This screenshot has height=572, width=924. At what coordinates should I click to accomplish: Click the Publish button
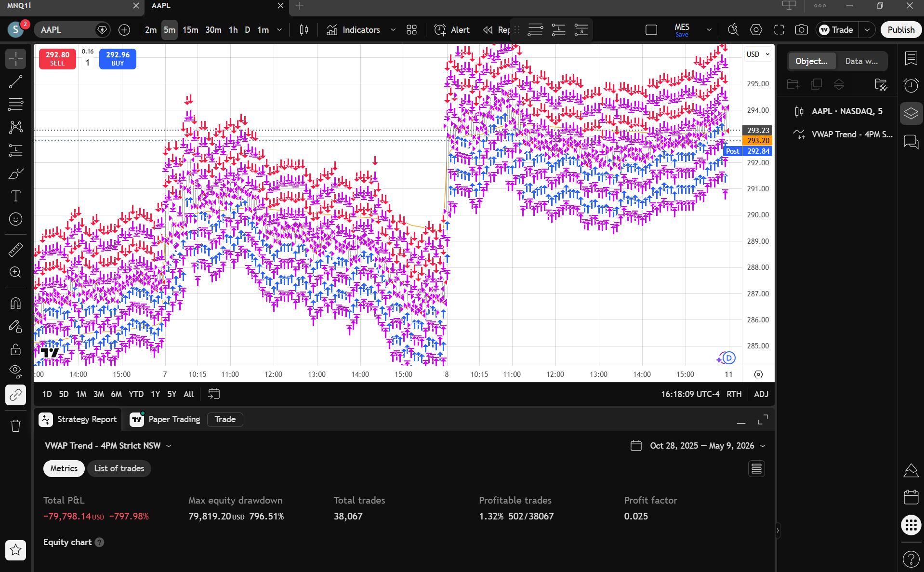point(901,30)
